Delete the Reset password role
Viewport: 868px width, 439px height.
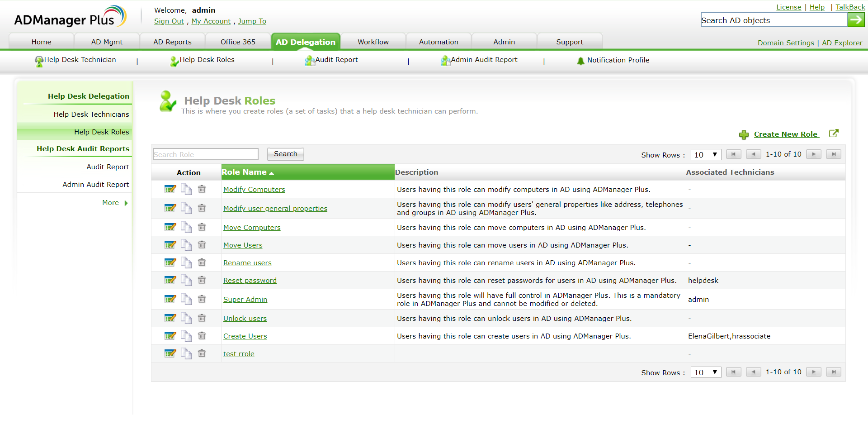[x=202, y=280]
